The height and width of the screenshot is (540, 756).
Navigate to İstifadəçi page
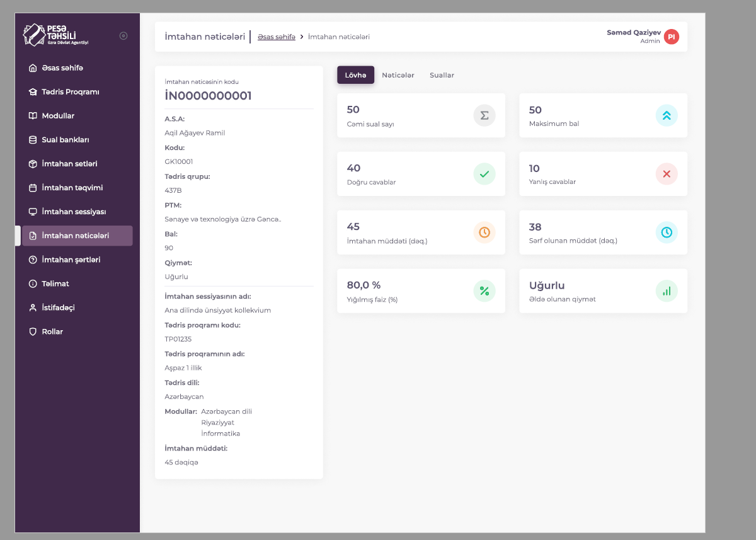tap(77, 307)
